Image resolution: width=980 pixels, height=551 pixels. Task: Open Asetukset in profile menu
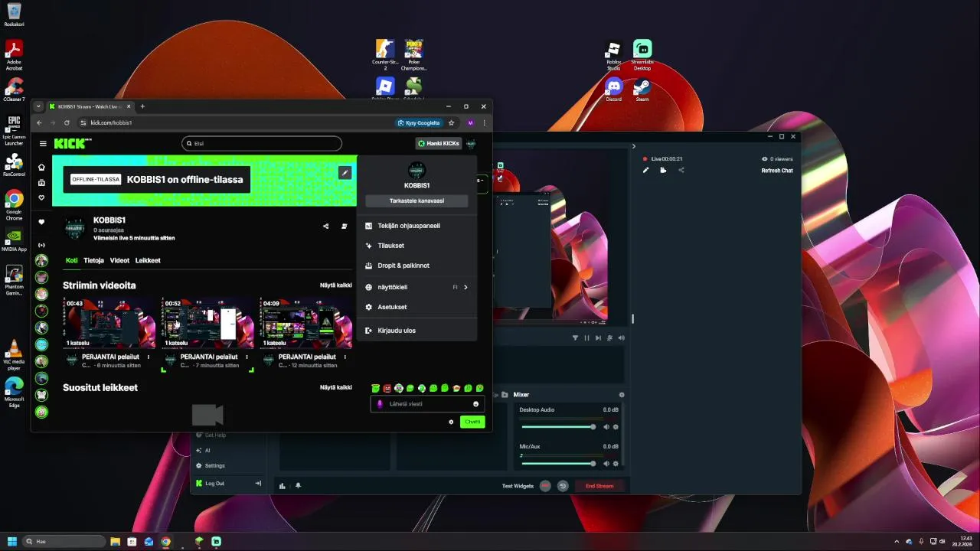[x=416, y=307]
